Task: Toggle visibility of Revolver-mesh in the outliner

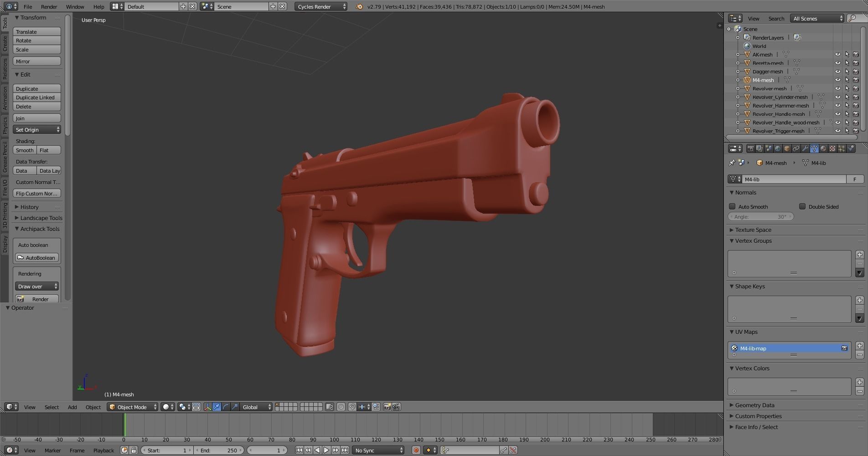Action: (x=838, y=88)
